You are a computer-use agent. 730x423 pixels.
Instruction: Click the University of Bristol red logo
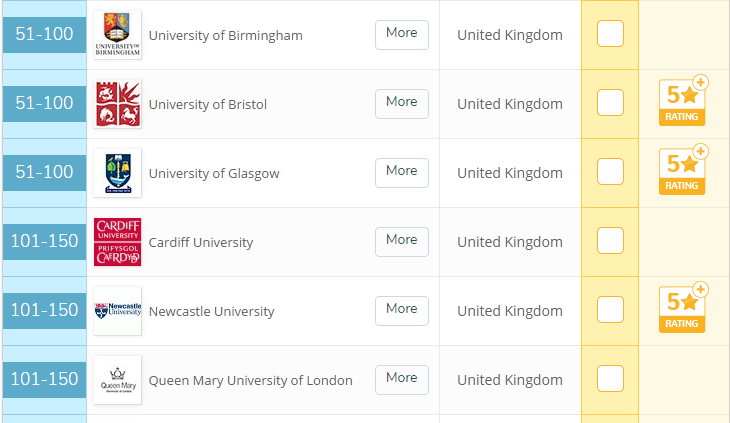(117, 104)
